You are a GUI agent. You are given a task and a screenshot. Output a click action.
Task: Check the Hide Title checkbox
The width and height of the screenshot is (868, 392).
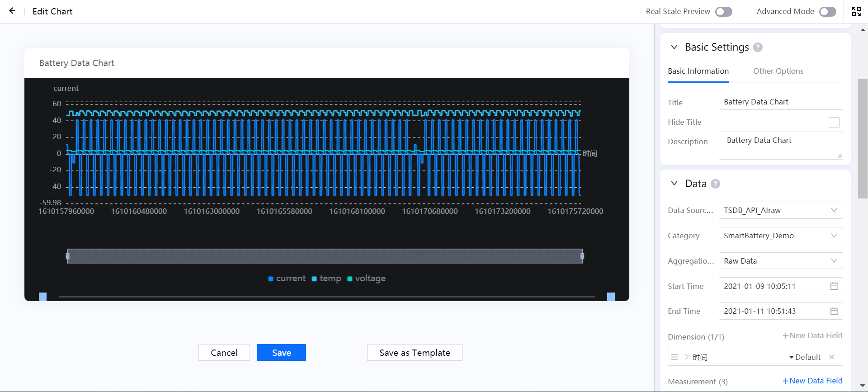834,123
